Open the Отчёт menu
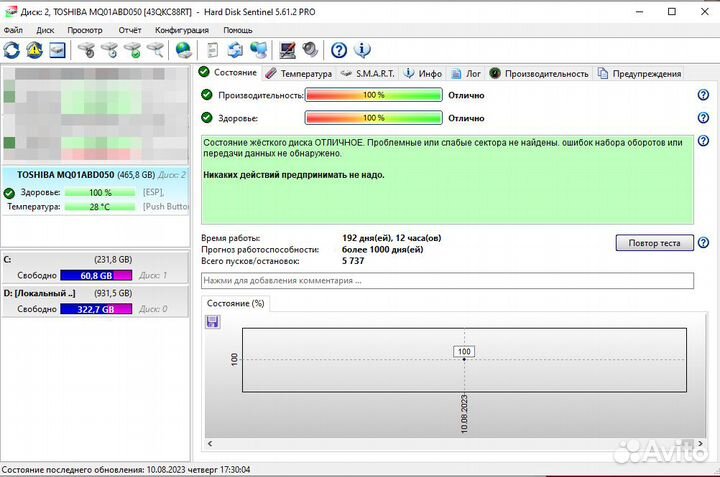Image resolution: width=720 pixels, height=477 pixels. (x=129, y=30)
